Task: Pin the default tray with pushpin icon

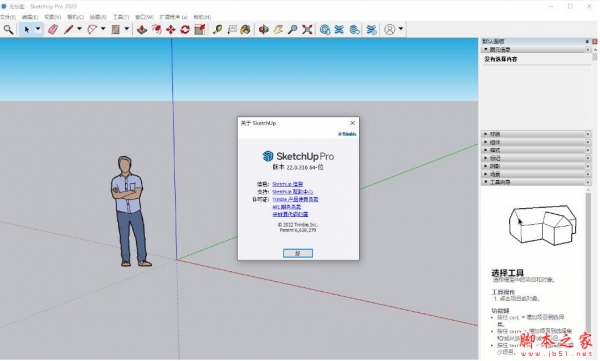Action: 587,41
